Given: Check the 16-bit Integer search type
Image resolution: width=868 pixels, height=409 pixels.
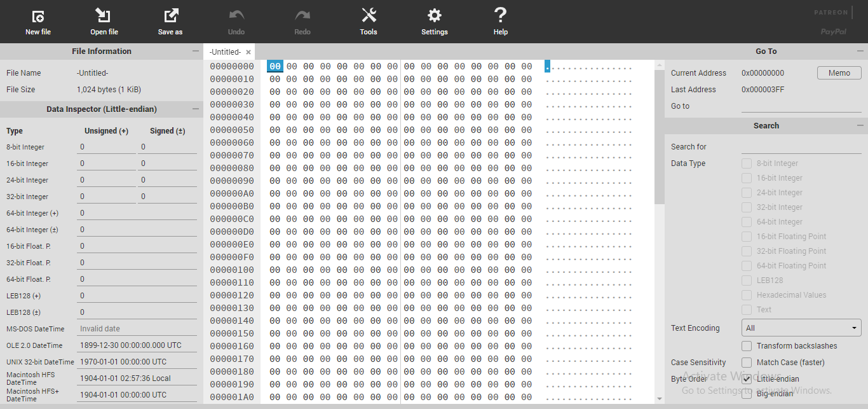Looking at the screenshot, I should tap(747, 178).
